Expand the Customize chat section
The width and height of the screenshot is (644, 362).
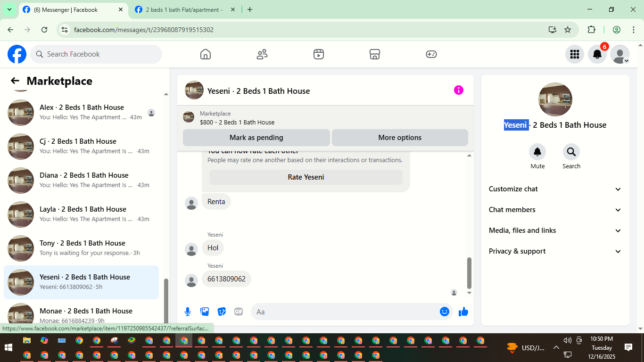pyautogui.click(x=555, y=189)
